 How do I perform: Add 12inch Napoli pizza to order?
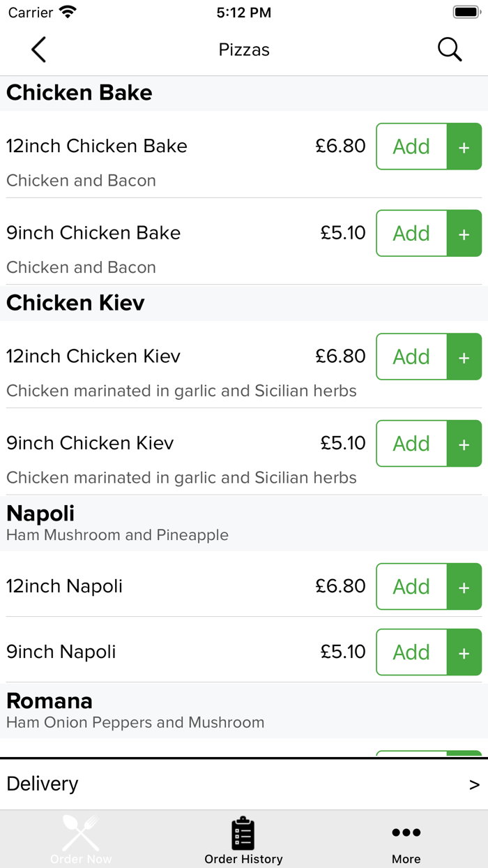coord(411,586)
